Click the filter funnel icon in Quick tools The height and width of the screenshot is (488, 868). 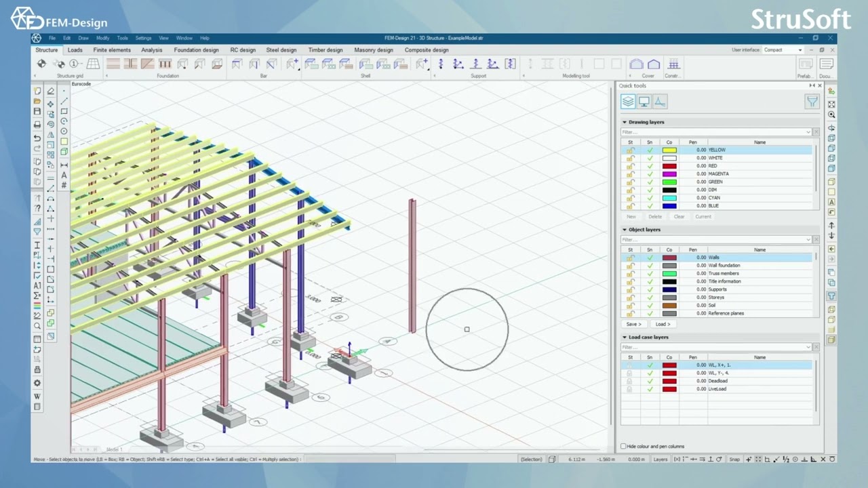click(812, 102)
